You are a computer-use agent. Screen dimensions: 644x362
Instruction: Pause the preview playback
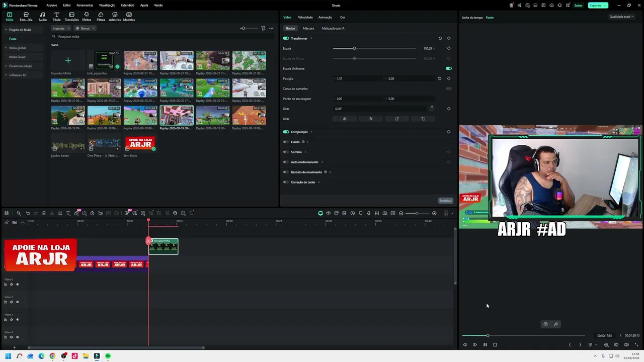[485, 345]
